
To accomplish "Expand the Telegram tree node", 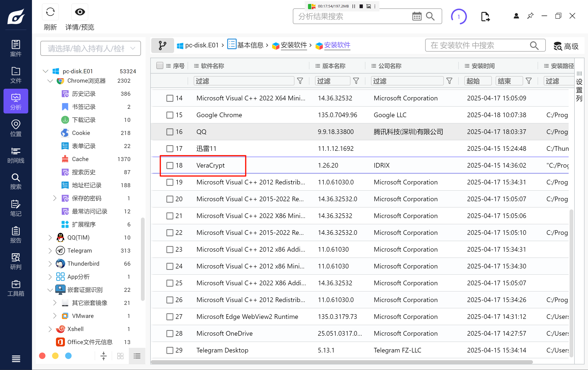I will point(50,250).
